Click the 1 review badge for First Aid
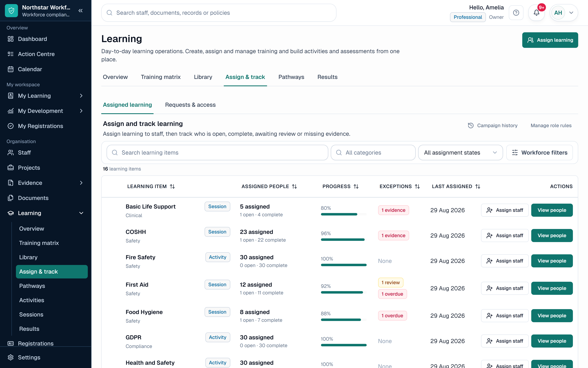This screenshot has width=588, height=368. click(x=390, y=282)
